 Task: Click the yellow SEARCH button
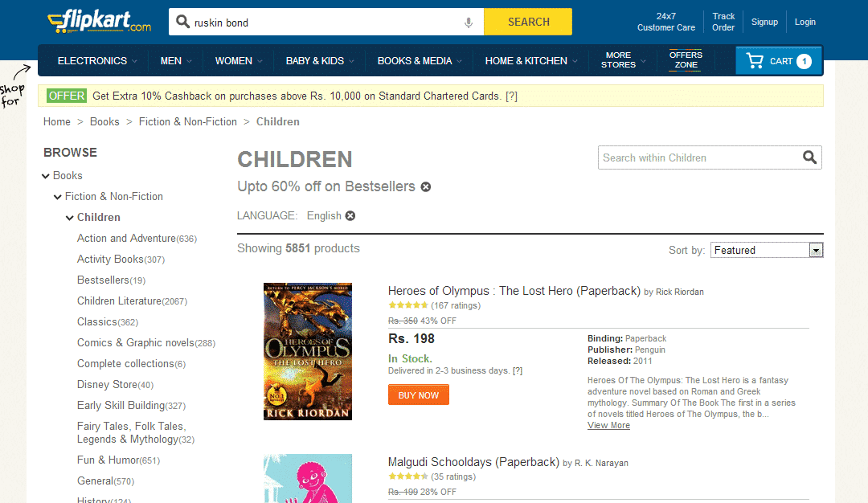528,22
